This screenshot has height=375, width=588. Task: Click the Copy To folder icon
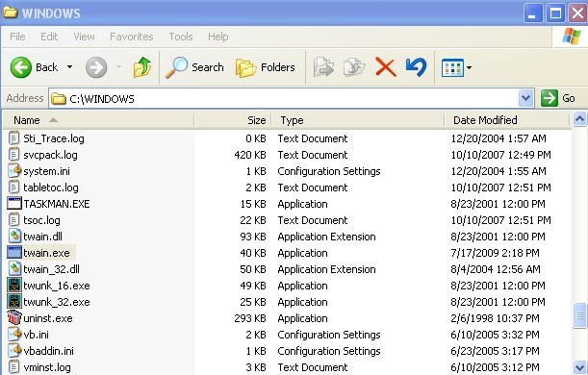[x=354, y=67]
